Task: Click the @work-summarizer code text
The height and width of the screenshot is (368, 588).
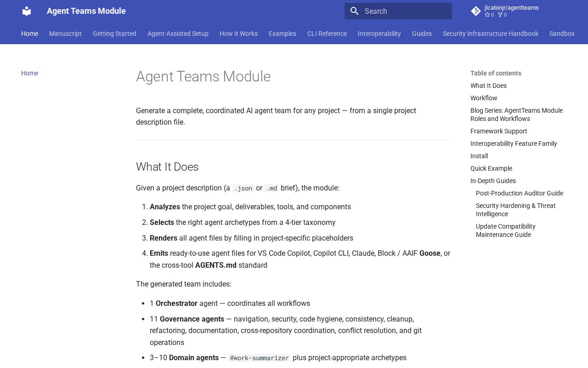Action: click(x=260, y=358)
